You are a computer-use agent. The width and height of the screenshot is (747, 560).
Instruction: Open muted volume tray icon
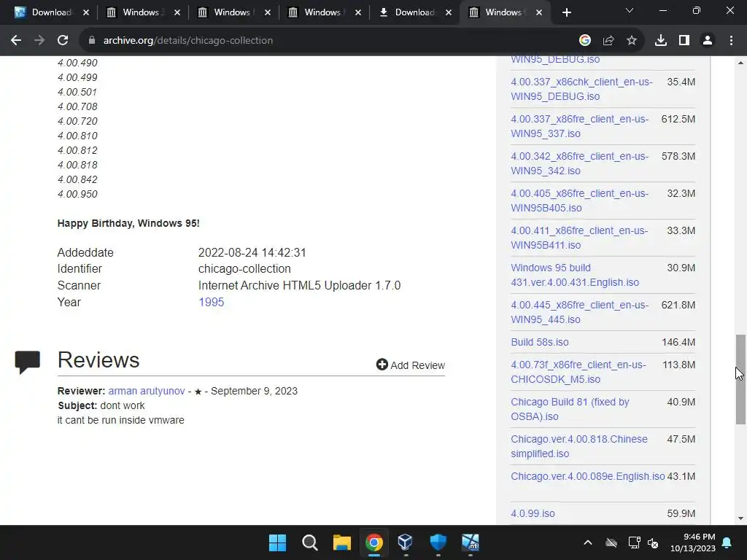[x=653, y=542]
